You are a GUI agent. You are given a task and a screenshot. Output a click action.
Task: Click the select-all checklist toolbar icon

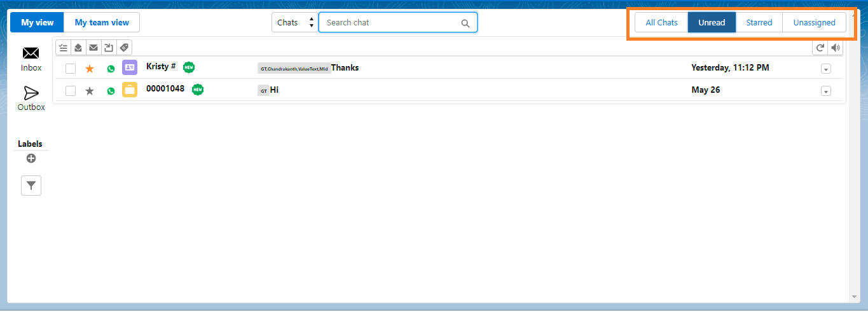point(63,48)
